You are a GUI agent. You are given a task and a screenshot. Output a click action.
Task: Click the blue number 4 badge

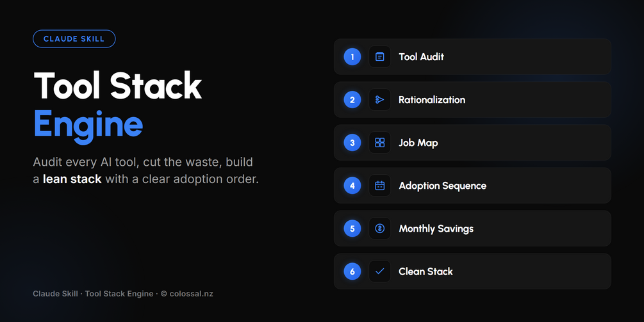(352, 186)
